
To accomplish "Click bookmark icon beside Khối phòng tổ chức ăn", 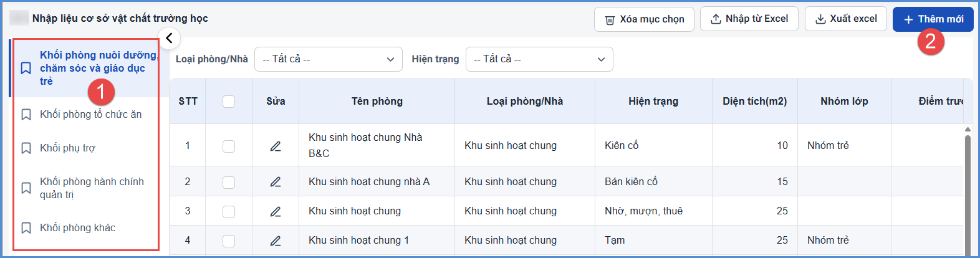I will pos(26,115).
